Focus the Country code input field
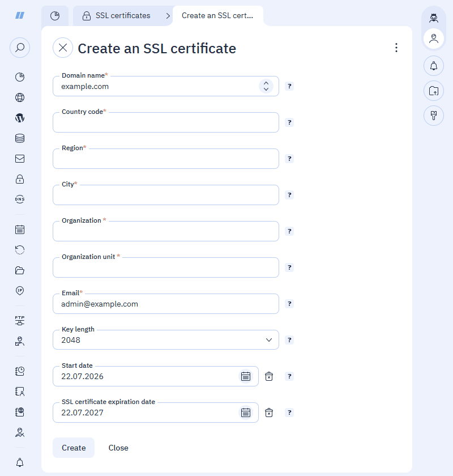The height and width of the screenshot is (476, 453). [x=166, y=122]
